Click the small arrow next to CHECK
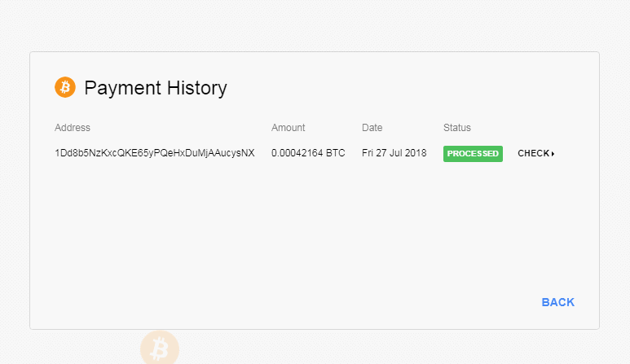Image resolution: width=630 pixels, height=364 pixels. tap(553, 154)
